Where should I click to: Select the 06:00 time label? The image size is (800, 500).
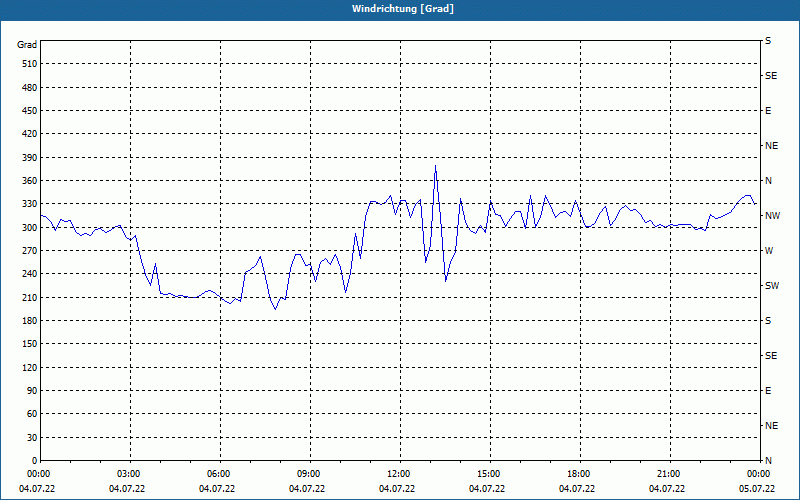point(218,474)
